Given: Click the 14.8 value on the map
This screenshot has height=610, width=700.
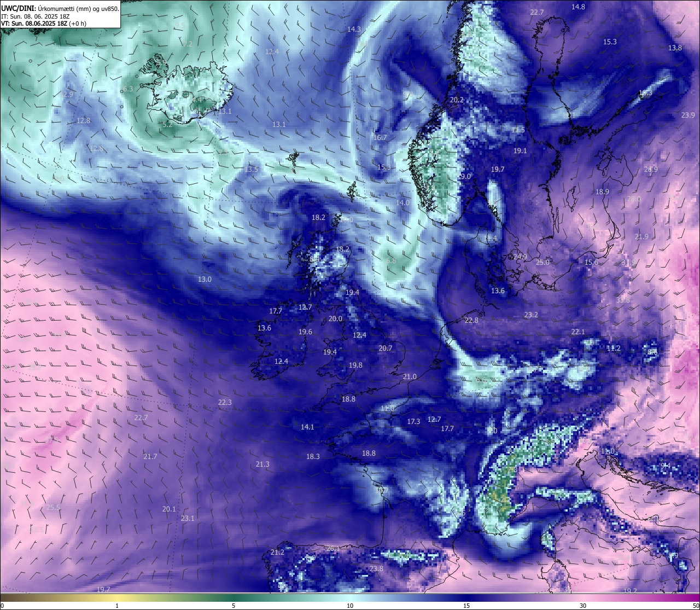Looking at the screenshot, I should (x=578, y=7).
